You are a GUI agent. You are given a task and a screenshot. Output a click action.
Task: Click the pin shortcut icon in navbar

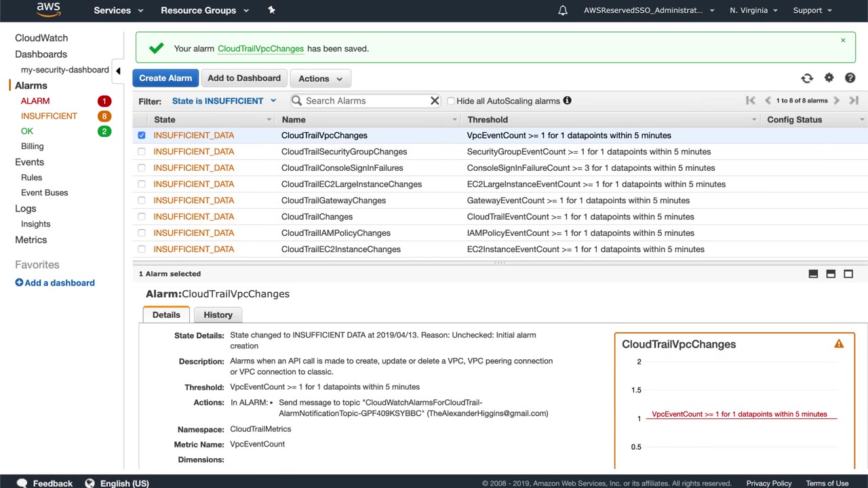pyautogui.click(x=271, y=10)
